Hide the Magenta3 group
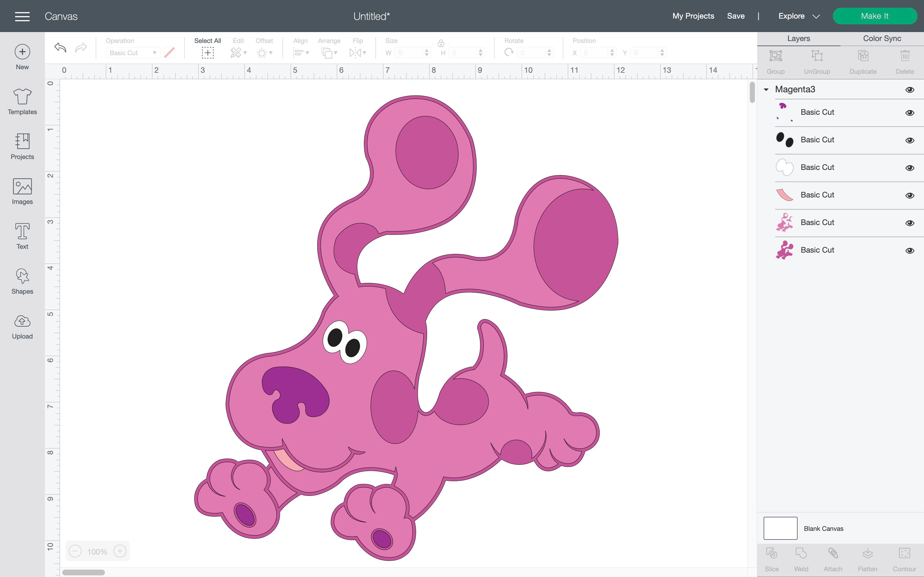 point(910,89)
